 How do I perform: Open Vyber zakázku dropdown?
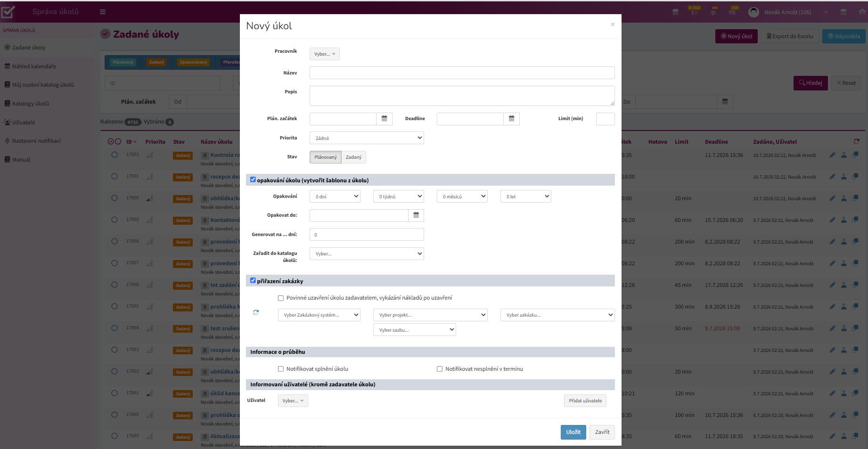click(557, 315)
